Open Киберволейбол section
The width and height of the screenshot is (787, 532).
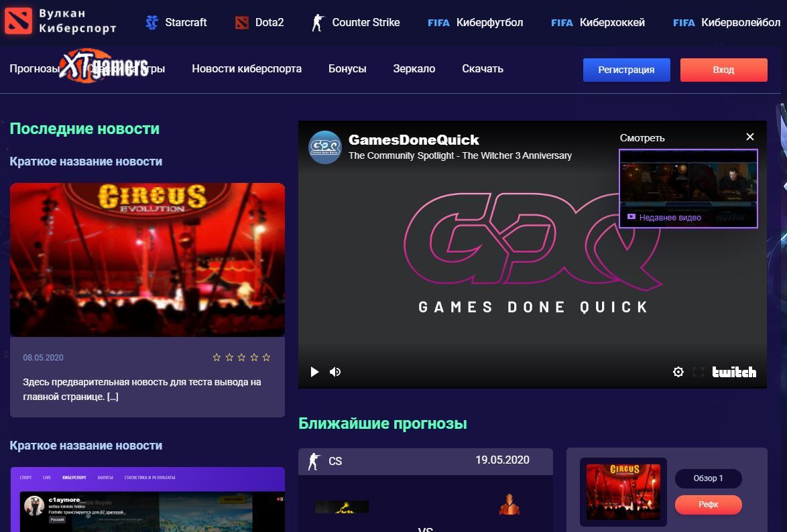741,23
